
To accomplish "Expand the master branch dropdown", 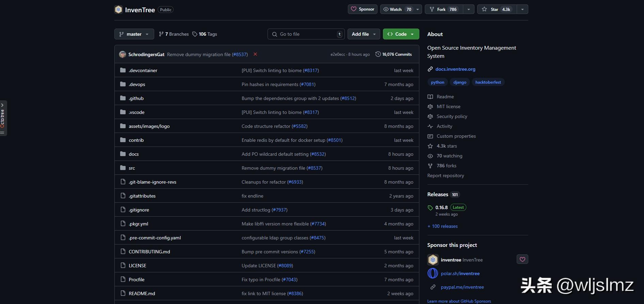I will point(134,34).
